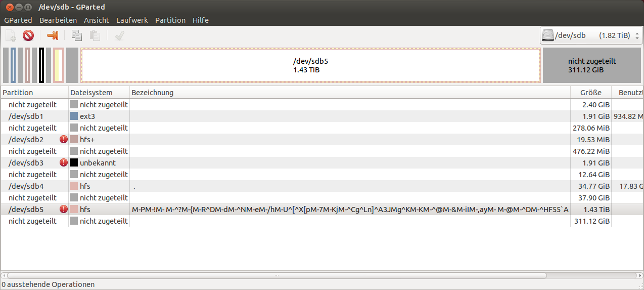Click the Apply operations checkmark icon
644x290 pixels.
pyautogui.click(x=120, y=35)
